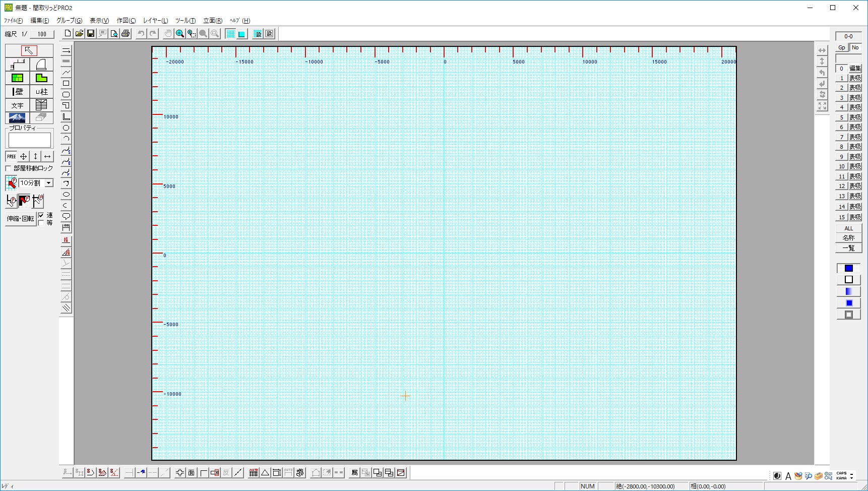The height and width of the screenshot is (491, 868).
Task: Select the pillar (柱) tool
Action: (41, 91)
